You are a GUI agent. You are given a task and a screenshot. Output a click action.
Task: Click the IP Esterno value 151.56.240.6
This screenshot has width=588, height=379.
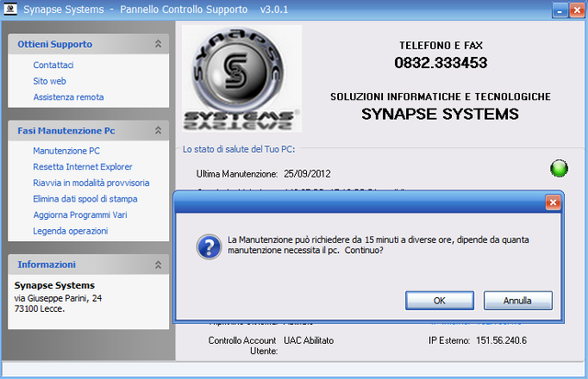click(502, 340)
